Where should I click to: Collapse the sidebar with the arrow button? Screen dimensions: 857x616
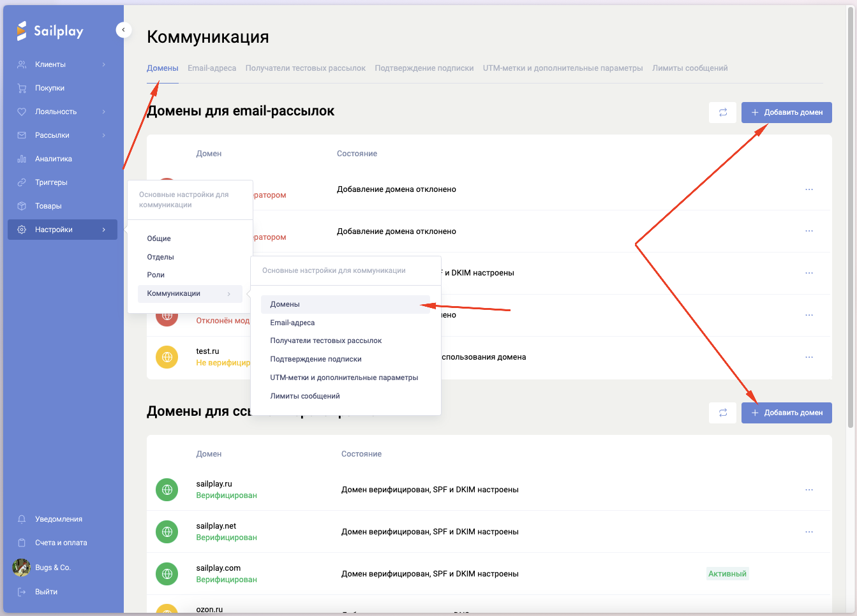coord(123,30)
